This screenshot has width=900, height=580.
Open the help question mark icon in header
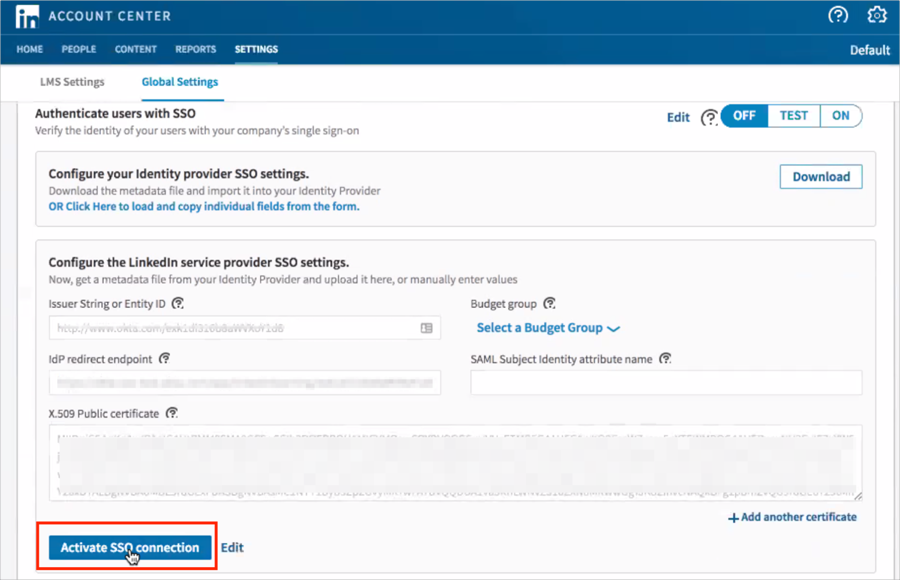point(838,15)
